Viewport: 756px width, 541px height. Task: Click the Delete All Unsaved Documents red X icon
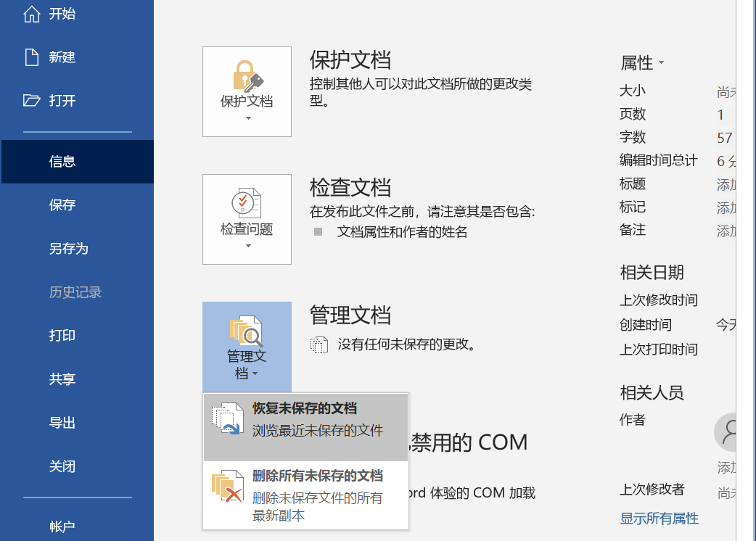pos(227,487)
